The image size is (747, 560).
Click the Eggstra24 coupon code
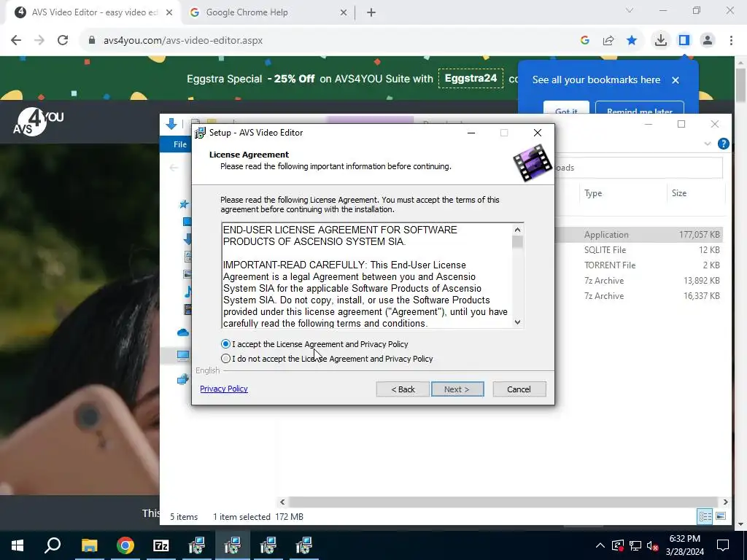click(471, 79)
